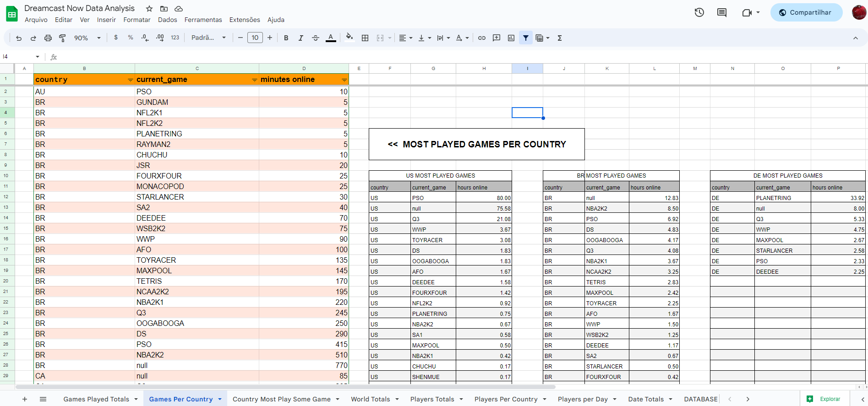The width and height of the screenshot is (868, 406).
Task: Apply strikethrough formatting
Action: click(x=316, y=38)
